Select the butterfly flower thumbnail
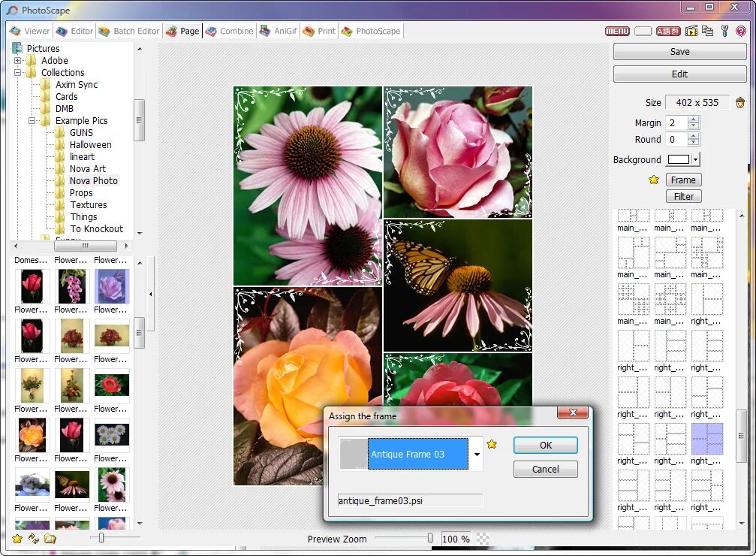 72,485
